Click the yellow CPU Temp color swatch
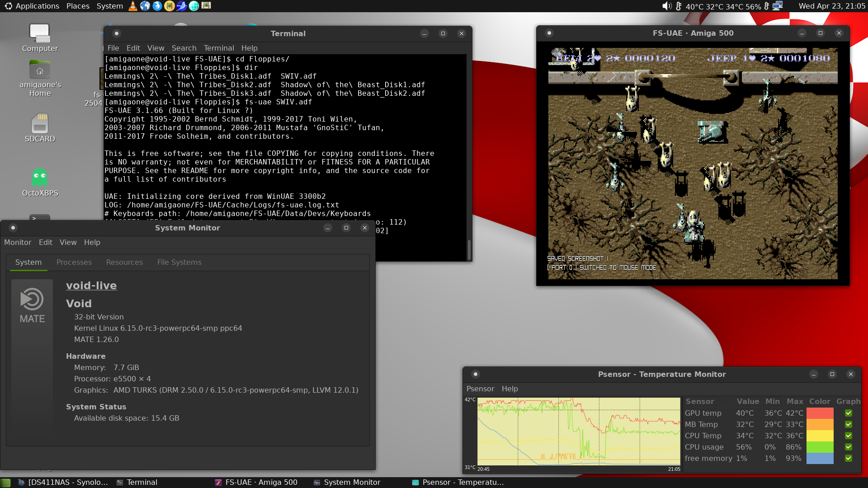The width and height of the screenshot is (868, 488). click(x=820, y=436)
